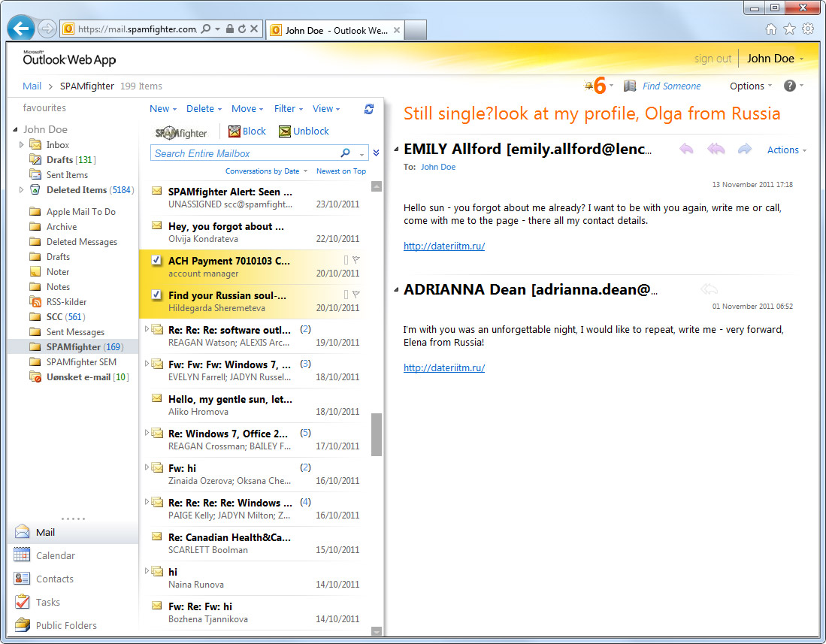Expand the Deleted Items folder tree arrow
Viewport: 826px width, 644px height.
click(x=21, y=190)
